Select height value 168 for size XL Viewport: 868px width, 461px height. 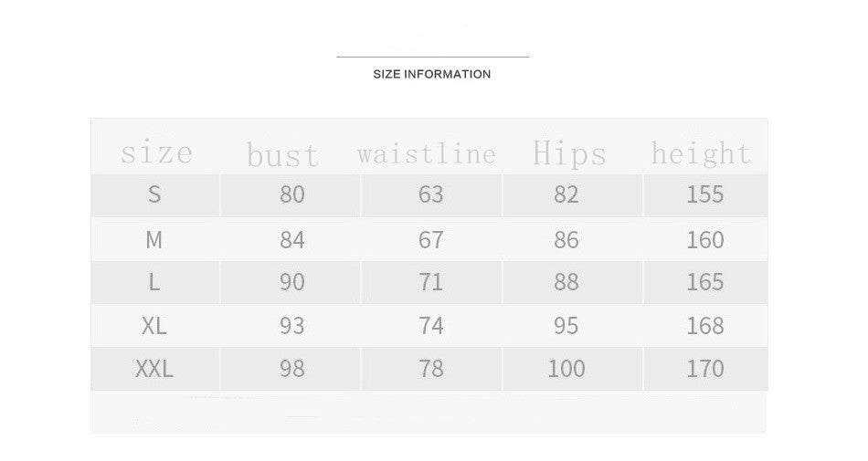pyautogui.click(x=704, y=326)
